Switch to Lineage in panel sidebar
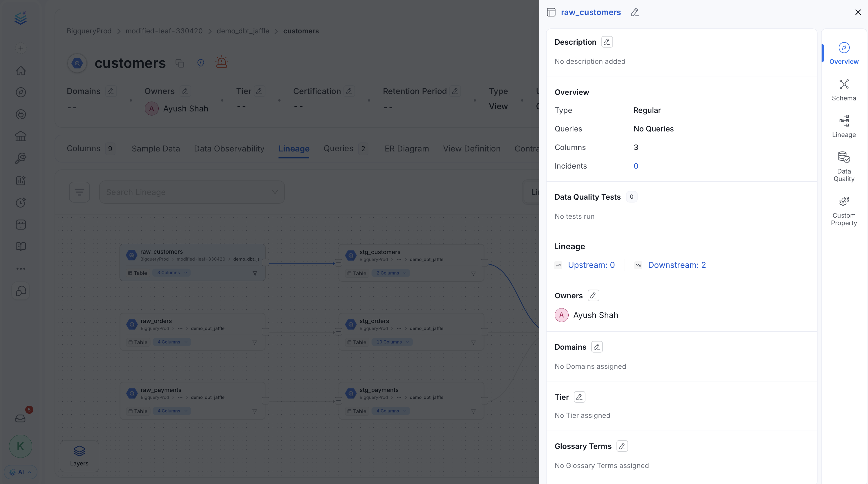The height and width of the screenshot is (484, 868). pyautogui.click(x=844, y=127)
